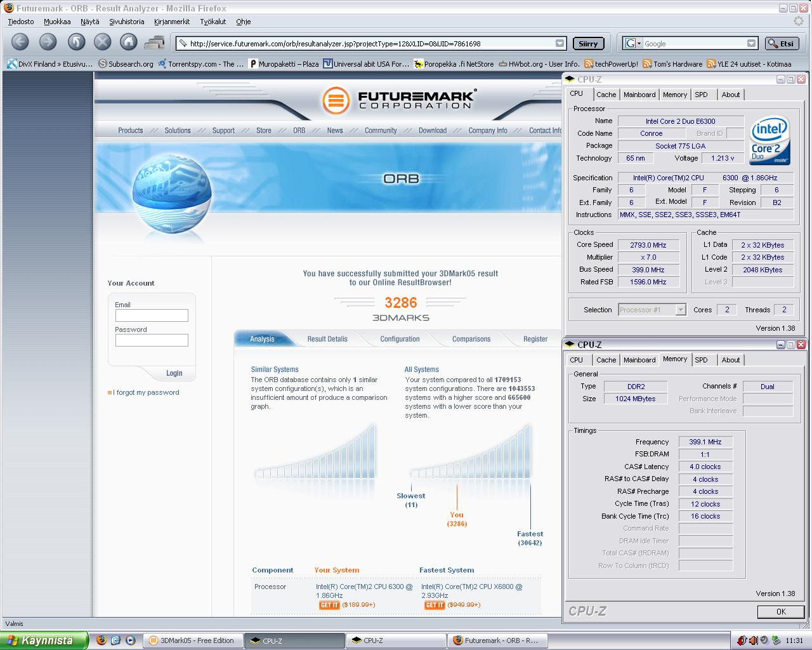This screenshot has width=812, height=650.
Task: Open the Muokkaa menu
Action: pyautogui.click(x=57, y=22)
